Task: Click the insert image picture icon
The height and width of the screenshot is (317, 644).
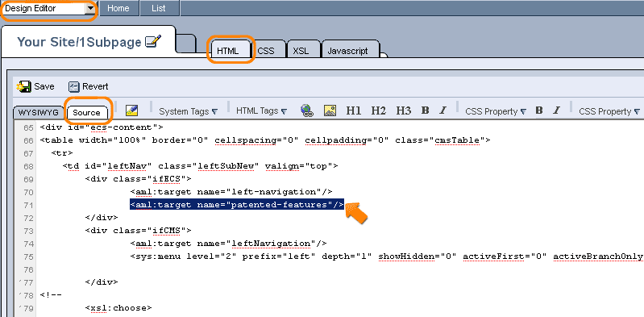Action: tap(330, 111)
